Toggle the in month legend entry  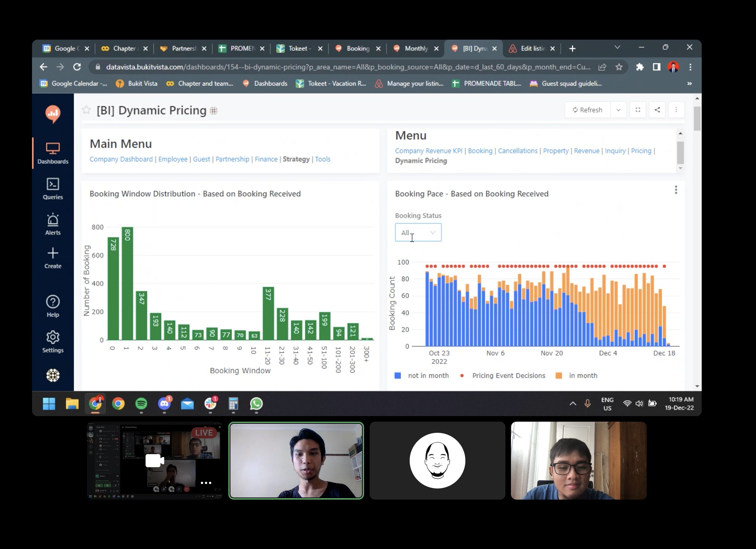(577, 375)
